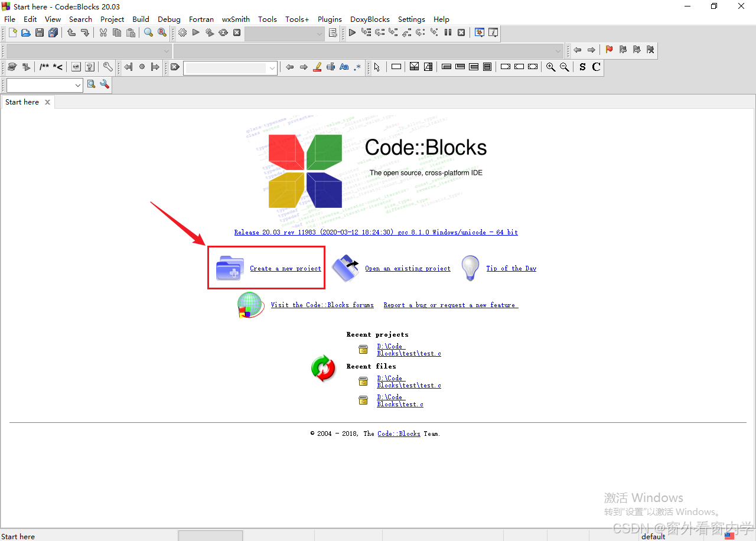Open the DoxyBlocks menu
Image resolution: width=756 pixels, height=541 pixels.
tap(370, 19)
